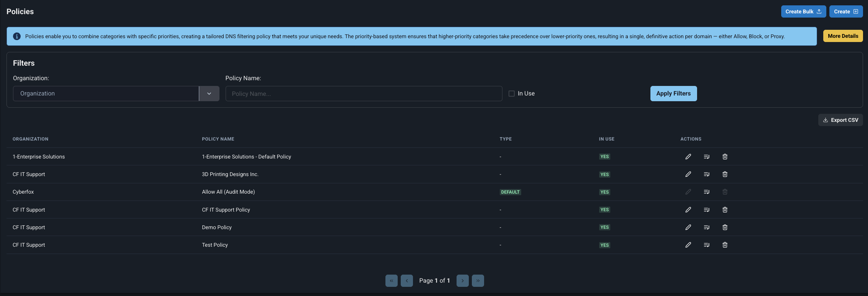The width and height of the screenshot is (868, 296).
Task: Go to the previous page
Action: [x=406, y=281]
